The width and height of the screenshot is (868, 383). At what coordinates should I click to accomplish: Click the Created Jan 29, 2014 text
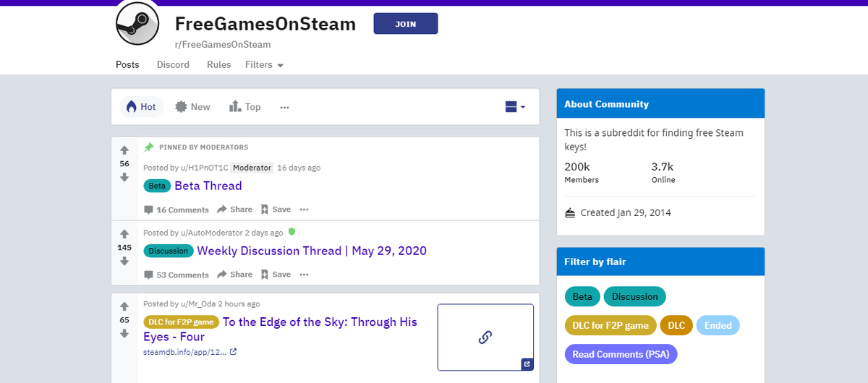coord(626,212)
